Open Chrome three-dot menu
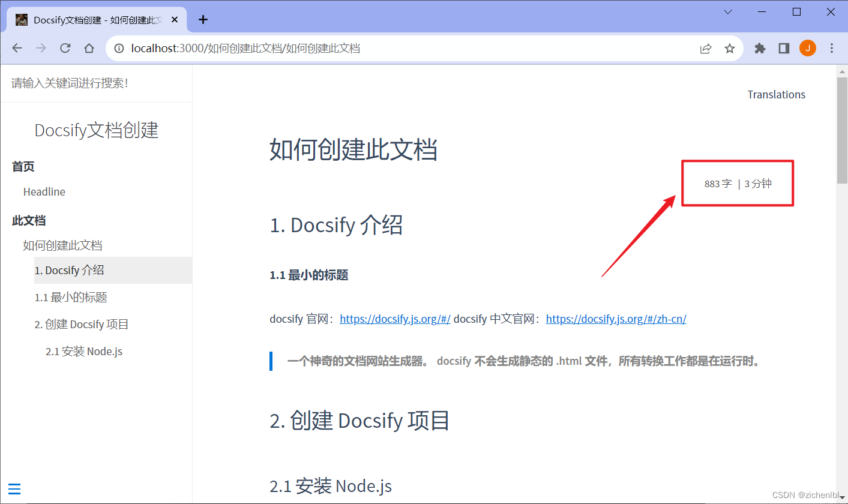The height and width of the screenshot is (504, 848). point(832,49)
